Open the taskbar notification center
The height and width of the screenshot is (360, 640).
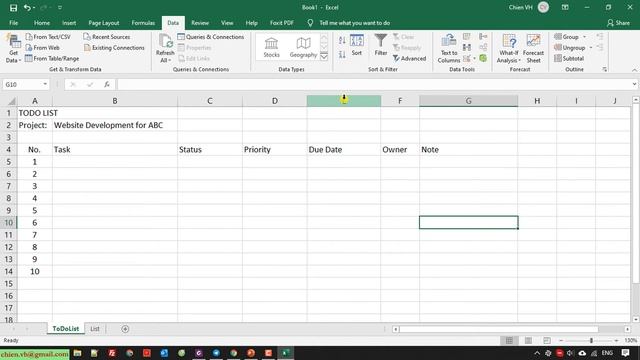point(626,353)
